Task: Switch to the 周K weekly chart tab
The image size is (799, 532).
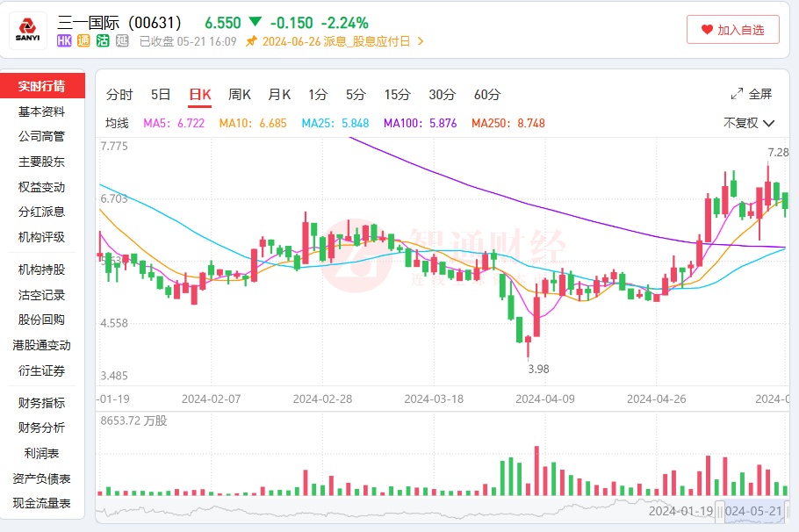Action: [240, 95]
